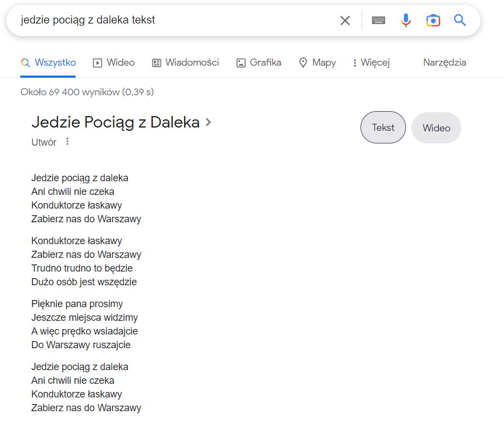Open image search via the camera icon
The width and height of the screenshot is (504, 421).
(x=433, y=21)
